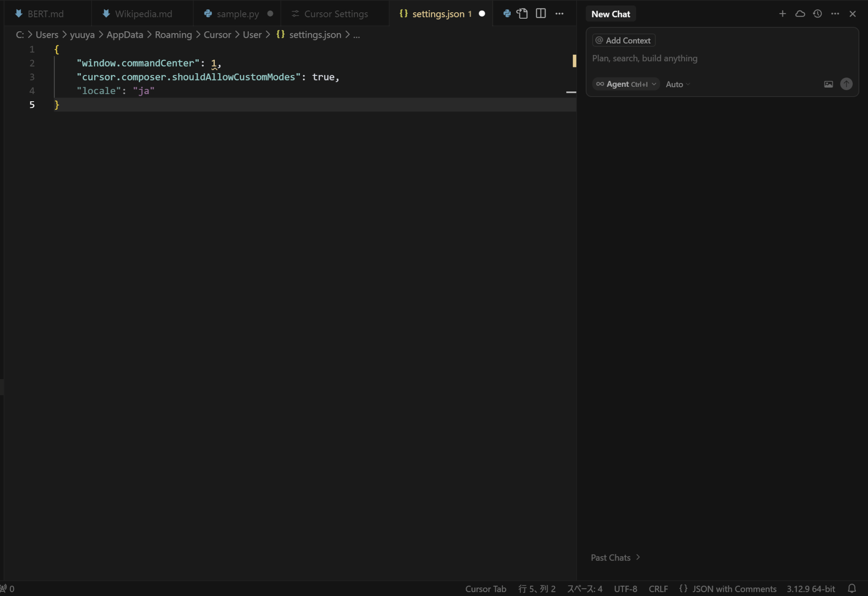868x596 pixels.
Task: Change line endings via CRLF
Action: point(658,589)
